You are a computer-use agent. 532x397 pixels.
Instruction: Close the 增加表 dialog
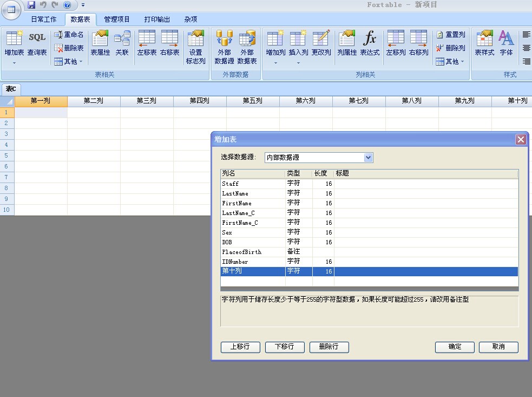[x=521, y=139]
